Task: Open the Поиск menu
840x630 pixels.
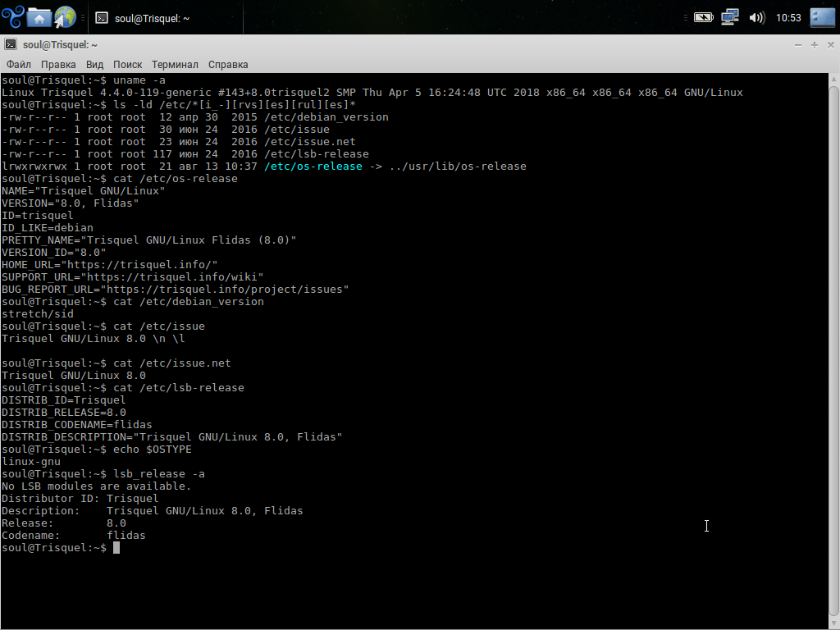Action: [x=127, y=64]
